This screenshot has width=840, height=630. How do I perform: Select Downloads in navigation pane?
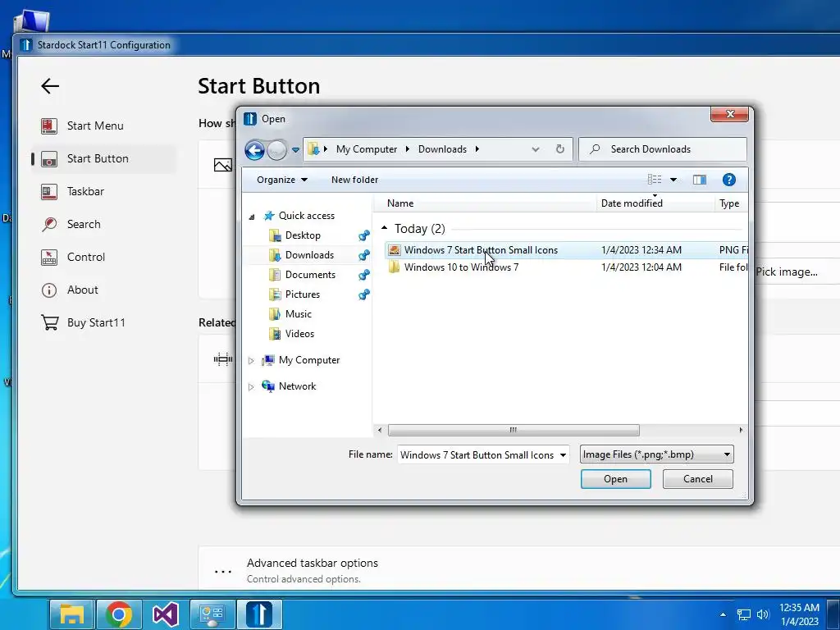tap(309, 255)
